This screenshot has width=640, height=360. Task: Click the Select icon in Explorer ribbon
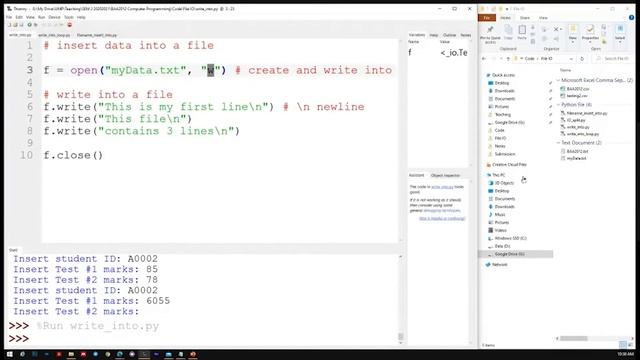tap(620, 33)
